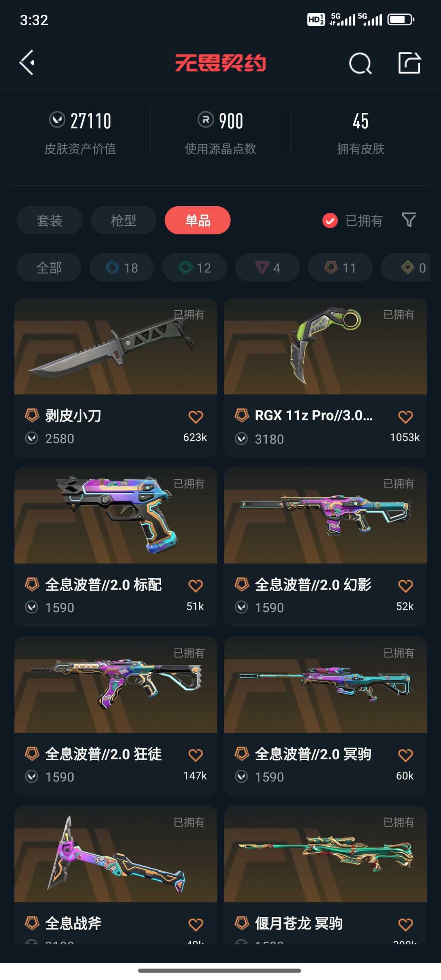441x980 pixels.
Task: Heart the 全息波普//2.0 狂徒 skin
Action: coord(196,755)
